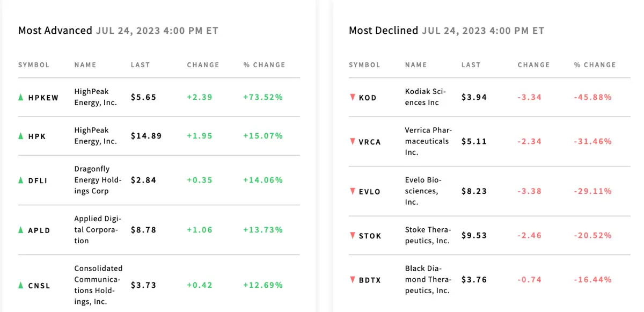This screenshot has height=312, width=644.
Task: Click SYMBOL header in Most Advanced table
Action: [34, 65]
